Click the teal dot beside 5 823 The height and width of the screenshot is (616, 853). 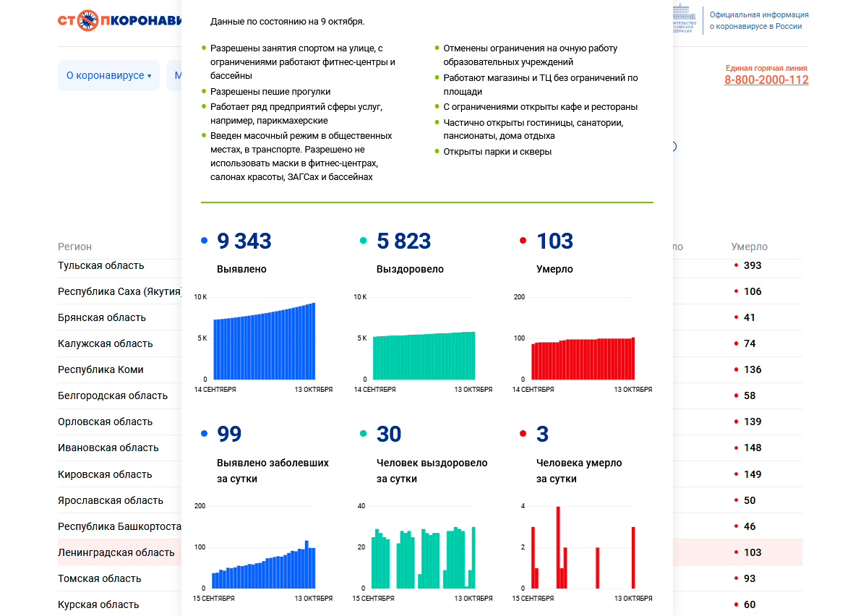[364, 241]
